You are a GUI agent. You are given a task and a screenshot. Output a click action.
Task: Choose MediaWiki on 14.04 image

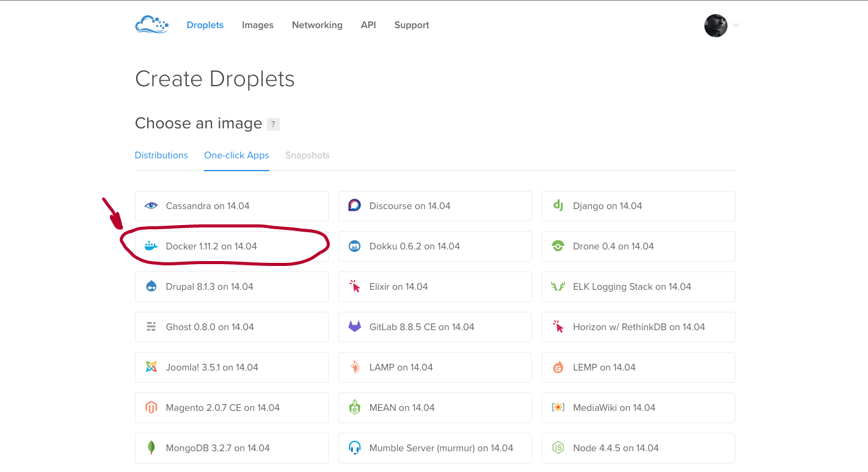638,408
